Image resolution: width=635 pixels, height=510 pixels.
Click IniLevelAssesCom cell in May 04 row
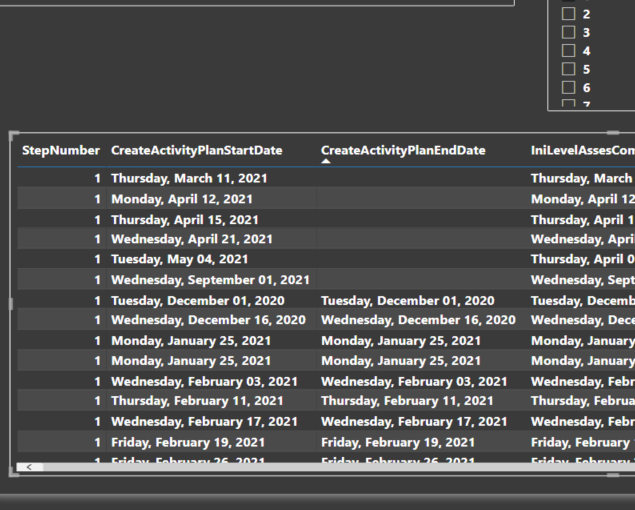pos(583,259)
